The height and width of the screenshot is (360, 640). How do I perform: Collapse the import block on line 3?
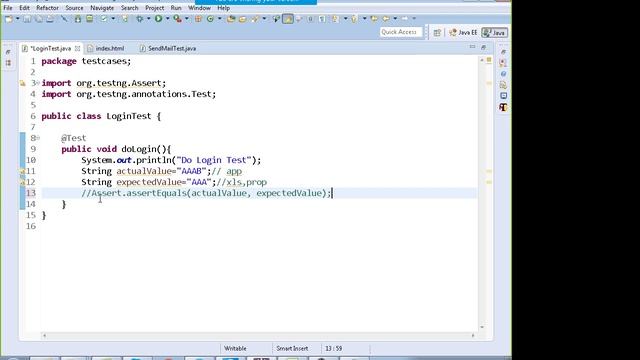pyautogui.click(x=38, y=83)
